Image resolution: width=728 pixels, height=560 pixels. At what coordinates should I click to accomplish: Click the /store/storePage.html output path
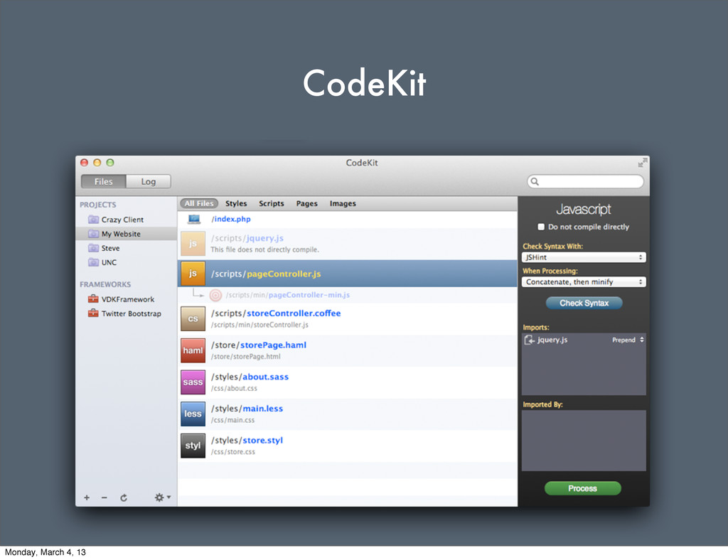(245, 357)
